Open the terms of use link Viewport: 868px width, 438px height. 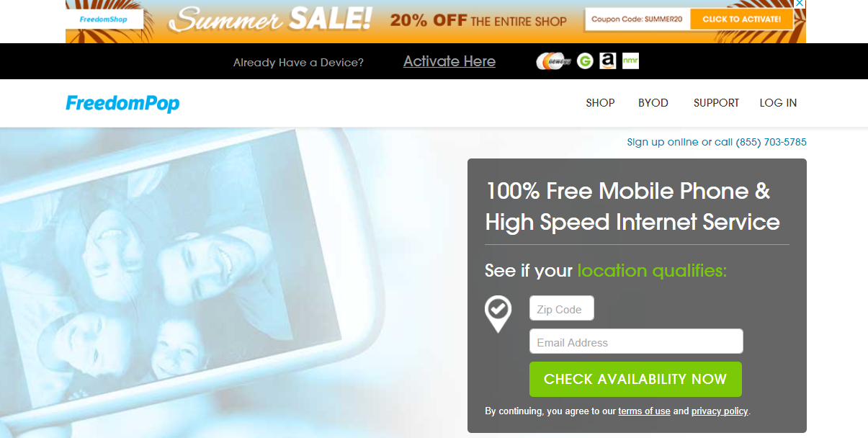pos(644,411)
